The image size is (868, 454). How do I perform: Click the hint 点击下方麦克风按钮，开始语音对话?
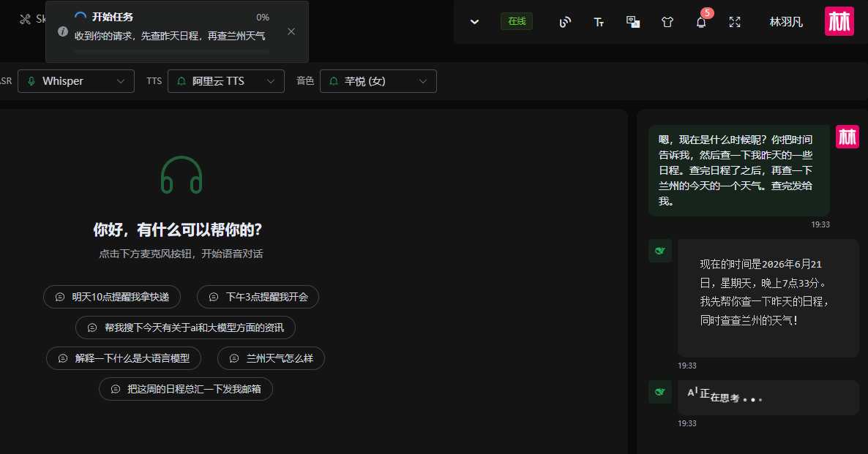coord(181,254)
